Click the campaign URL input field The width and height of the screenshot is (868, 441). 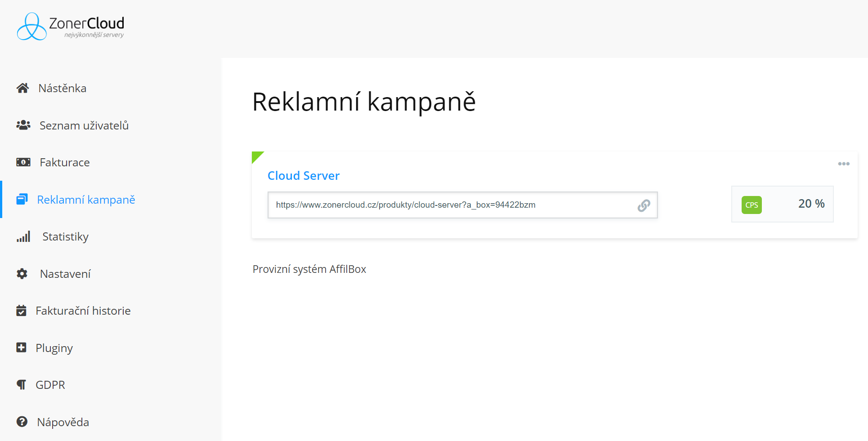pyautogui.click(x=462, y=205)
